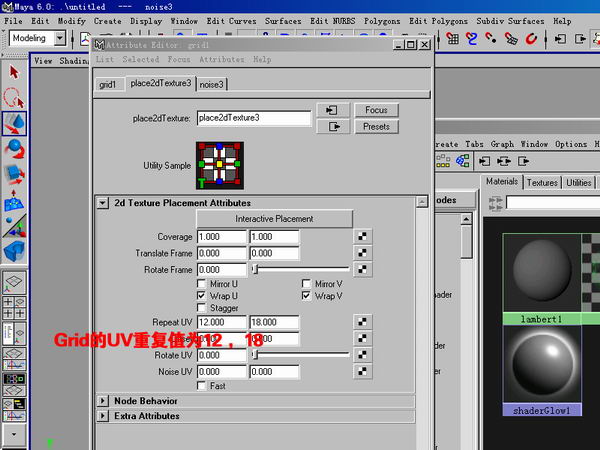600x450 pixels.
Task: Click the Repeat UV first value field
Action: tap(222, 322)
